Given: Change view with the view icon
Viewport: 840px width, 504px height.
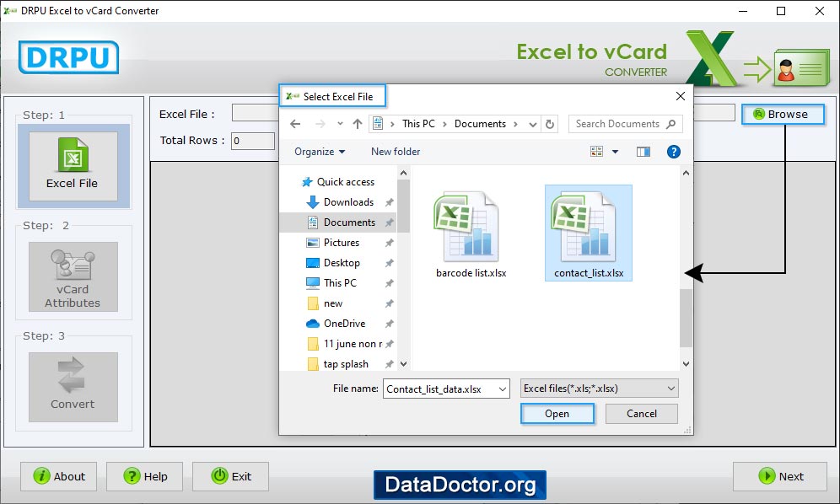Looking at the screenshot, I should coord(597,152).
